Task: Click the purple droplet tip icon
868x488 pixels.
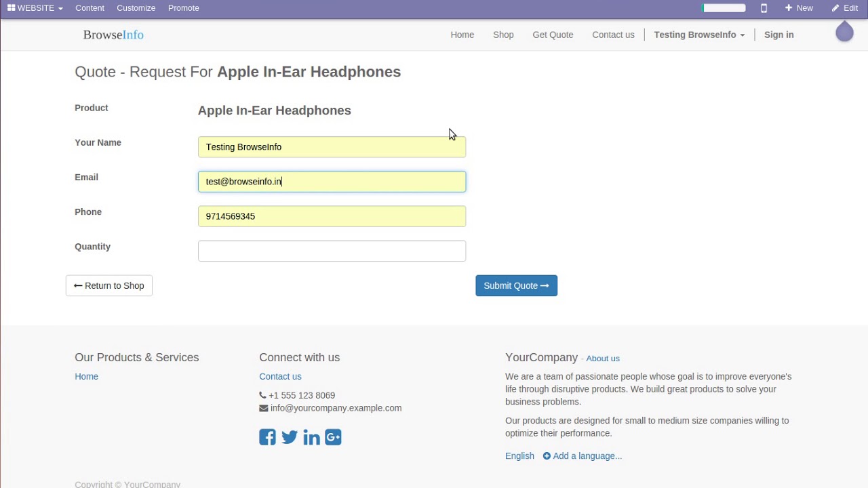Action: click(844, 31)
